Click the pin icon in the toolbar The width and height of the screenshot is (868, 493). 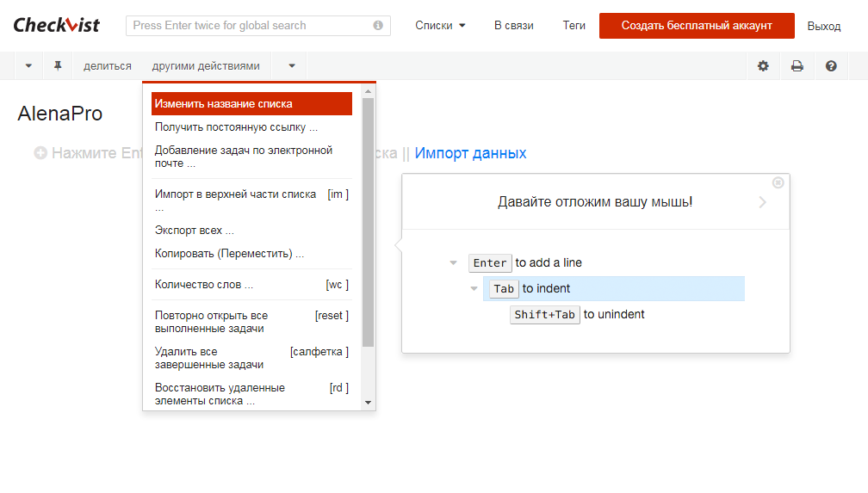58,65
